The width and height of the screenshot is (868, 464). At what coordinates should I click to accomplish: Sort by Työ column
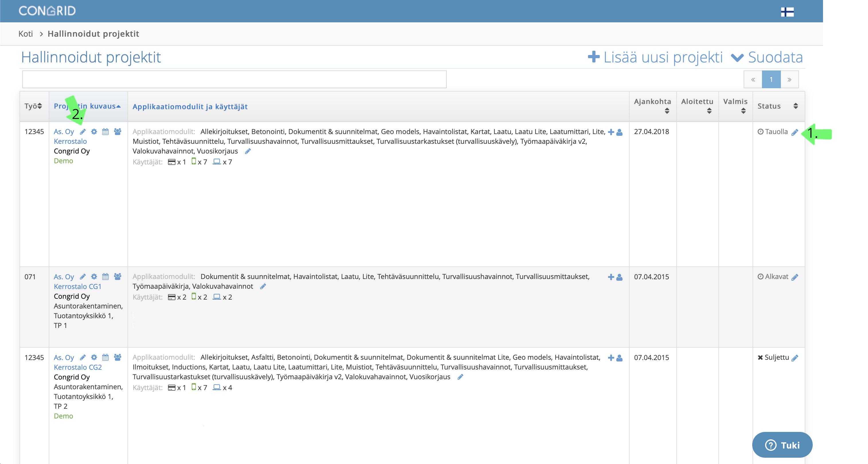tap(33, 106)
